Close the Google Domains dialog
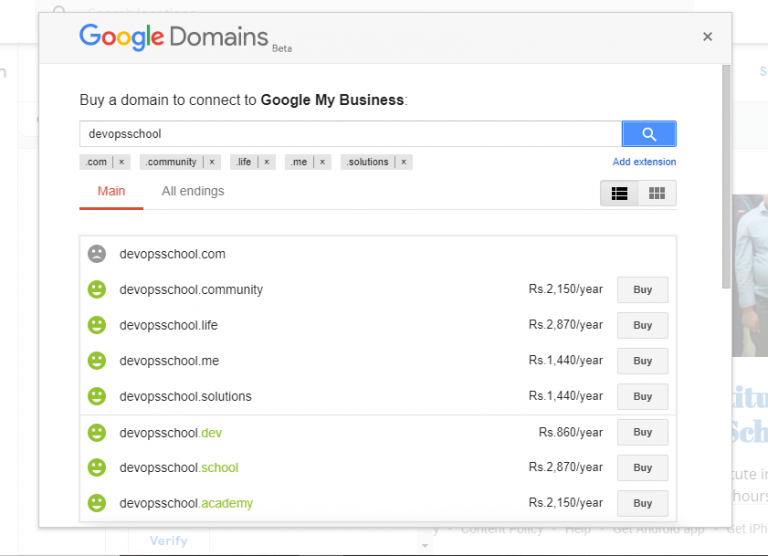 707,37
